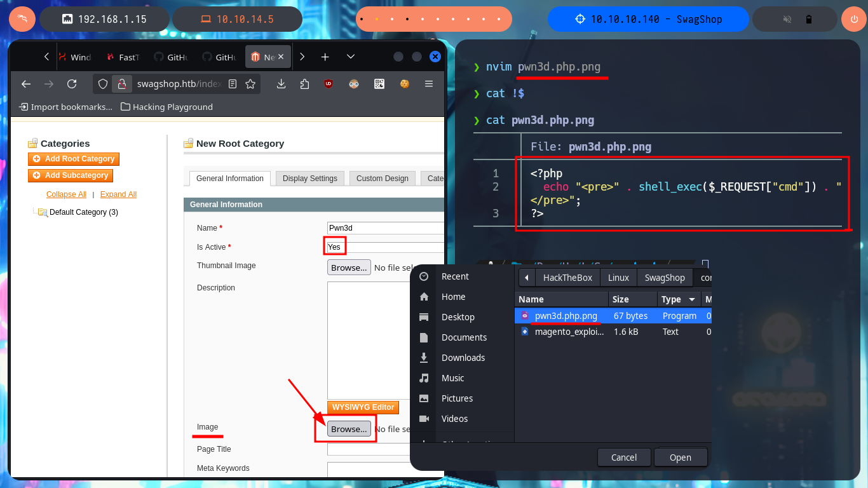Click Browse for the Thumbnail Image
The height and width of the screenshot is (488, 868).
(349, 268)
